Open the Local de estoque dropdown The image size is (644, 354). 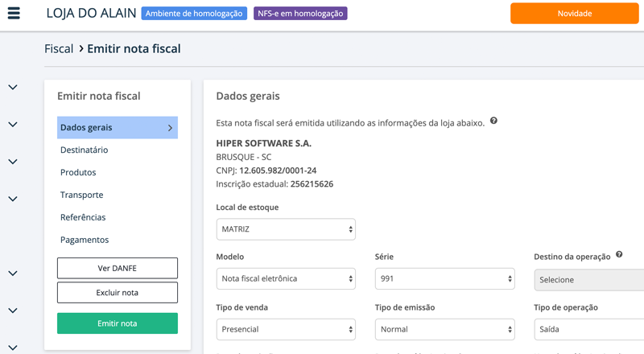click(x=286, y=229)
